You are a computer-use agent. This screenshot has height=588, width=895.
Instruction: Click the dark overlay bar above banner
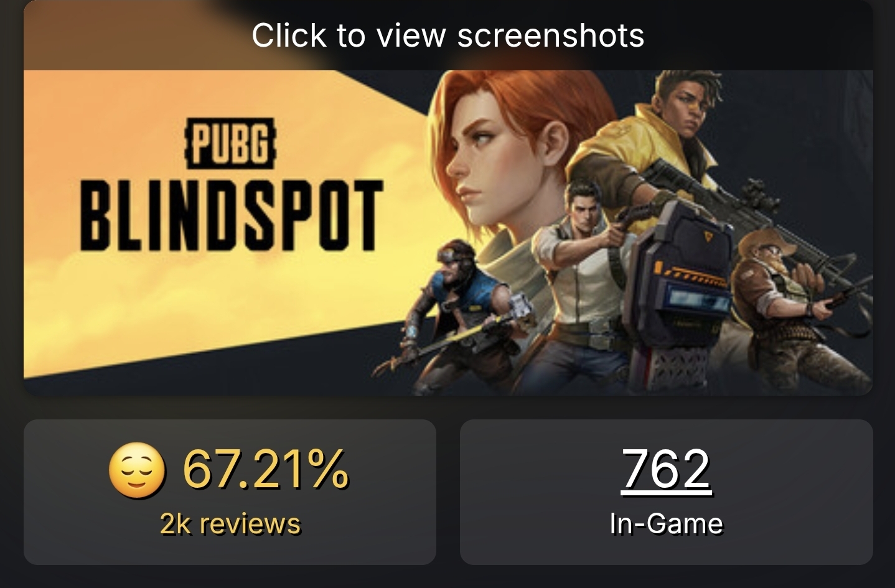(x=448, y=35)
